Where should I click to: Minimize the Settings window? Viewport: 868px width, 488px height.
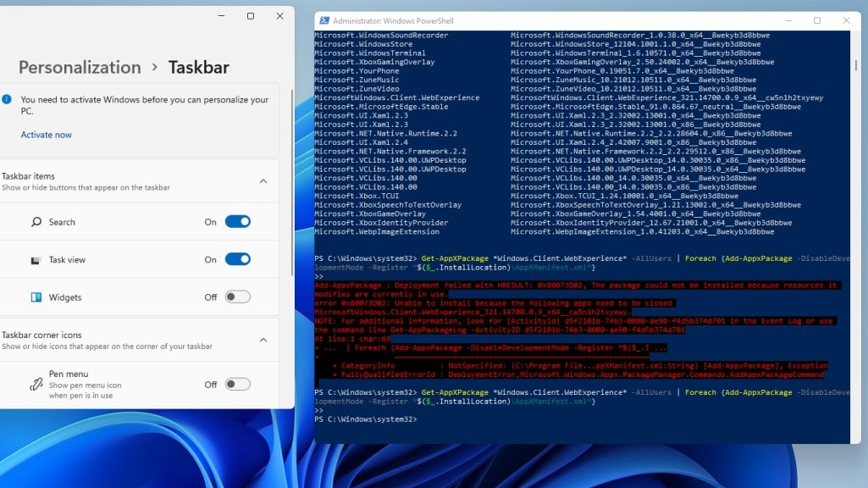[x=221, y=16]
